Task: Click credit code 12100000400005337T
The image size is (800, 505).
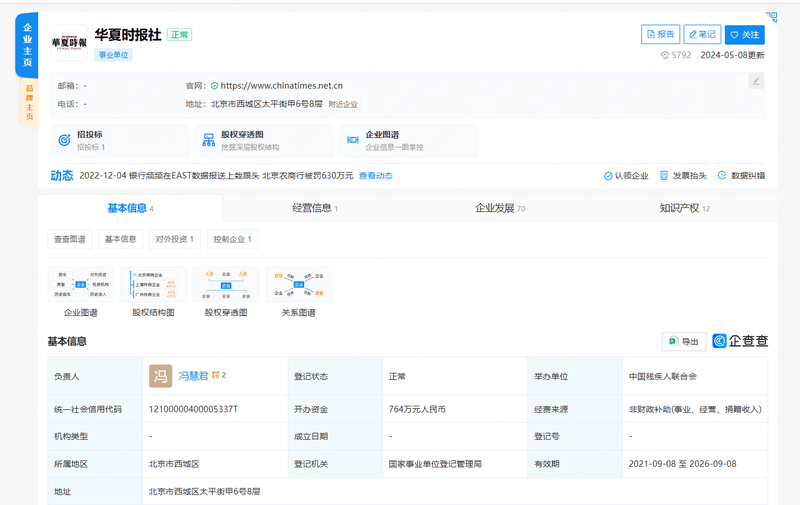Action: pos(193,409)
